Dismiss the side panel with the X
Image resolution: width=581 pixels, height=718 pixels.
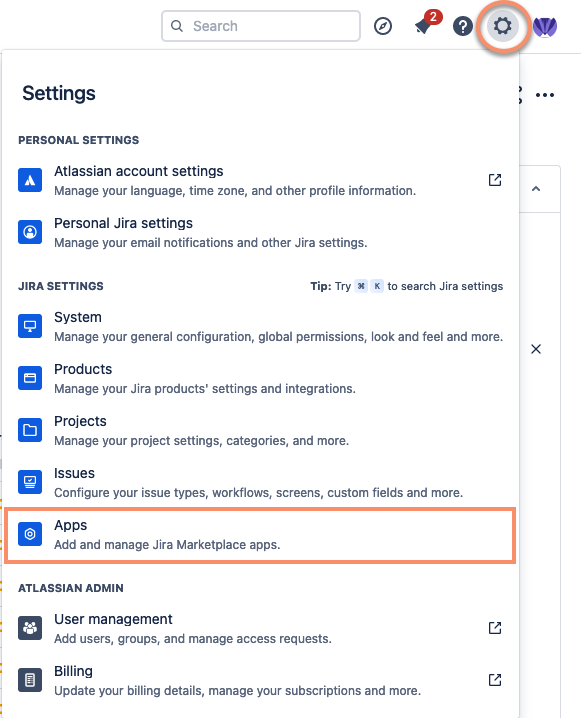536,349
